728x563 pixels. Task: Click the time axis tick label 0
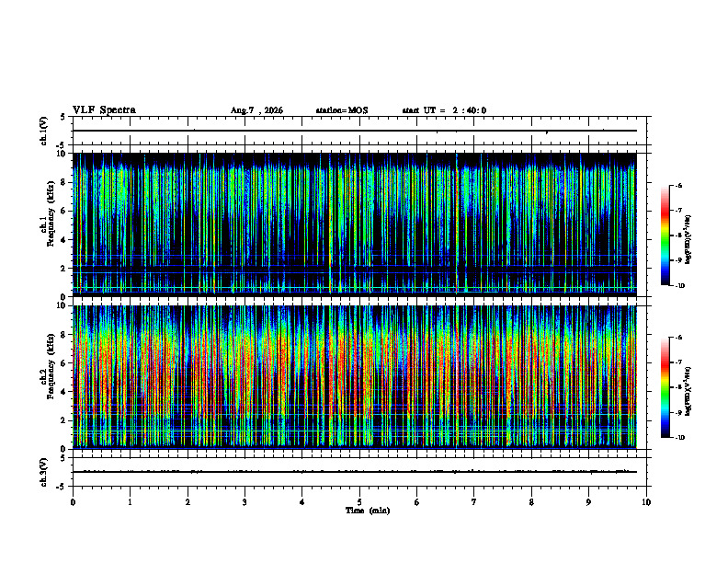73,502
